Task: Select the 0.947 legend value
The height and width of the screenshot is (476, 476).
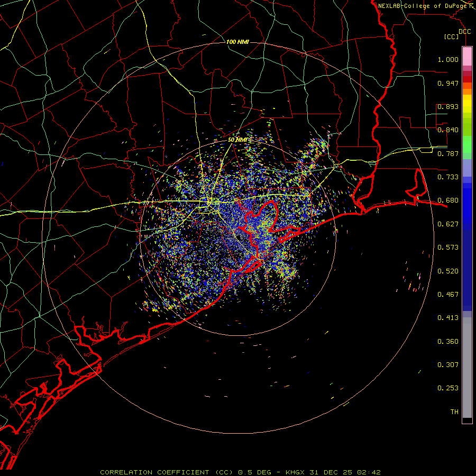Action: pyautogui.click(x=448, y=83)
